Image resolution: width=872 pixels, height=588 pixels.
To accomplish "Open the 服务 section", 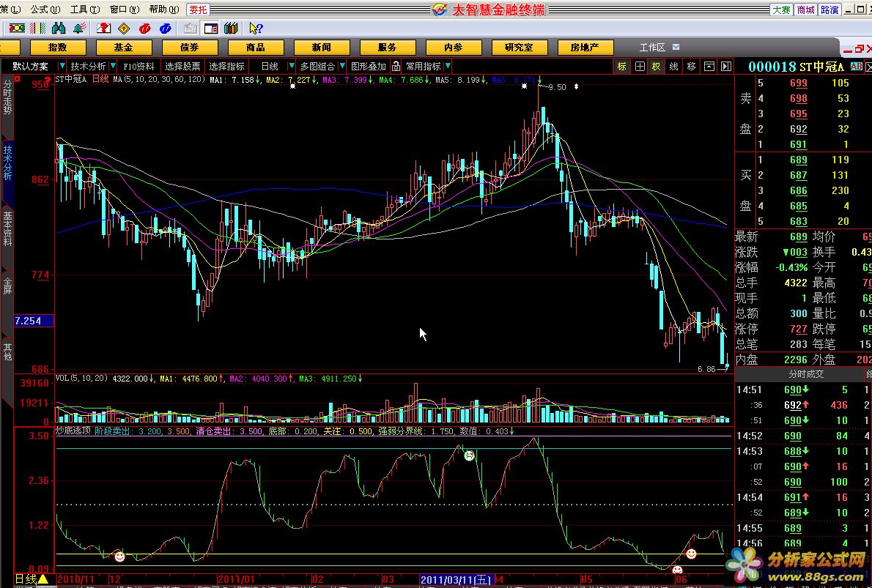I will [x=388, y=48].
